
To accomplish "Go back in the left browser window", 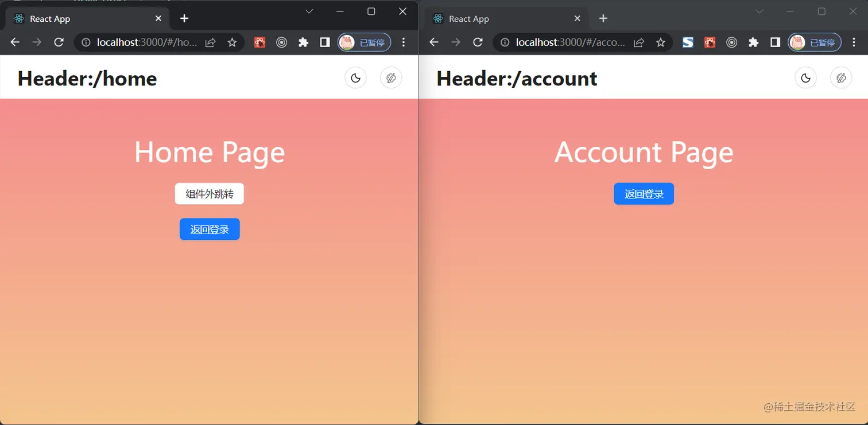I will (15, 42).
